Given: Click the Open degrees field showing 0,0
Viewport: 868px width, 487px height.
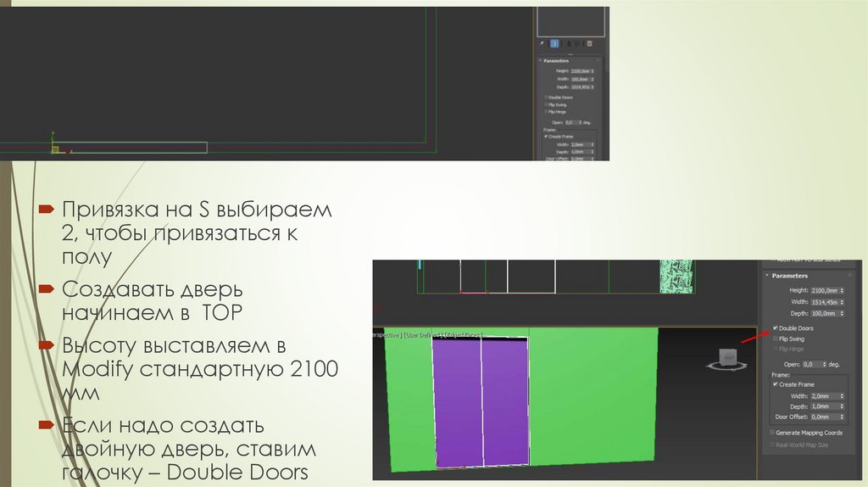Looking at the screenshot, I should 811,365.
